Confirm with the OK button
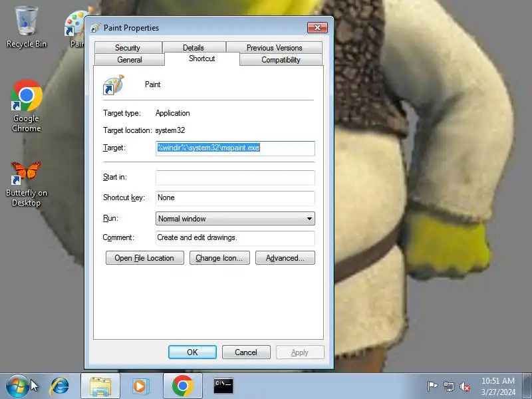This screenshot has height=399, width=532. click(192, 352)
